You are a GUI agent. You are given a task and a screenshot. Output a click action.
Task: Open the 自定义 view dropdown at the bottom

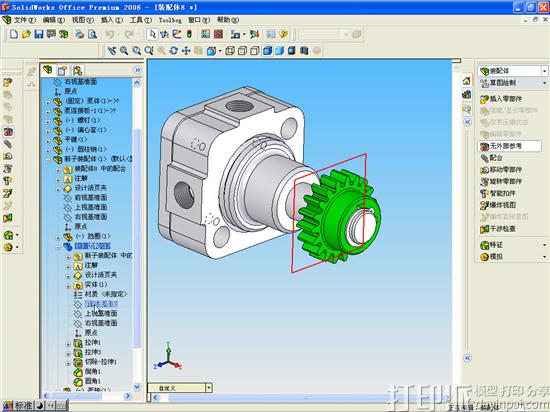[209, 388]
